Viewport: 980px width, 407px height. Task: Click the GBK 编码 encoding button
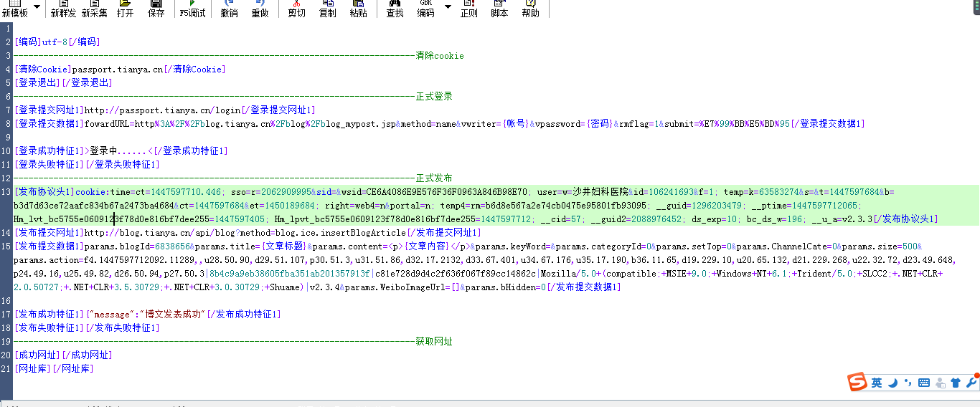pyautogui.click(x=425, y=9)
